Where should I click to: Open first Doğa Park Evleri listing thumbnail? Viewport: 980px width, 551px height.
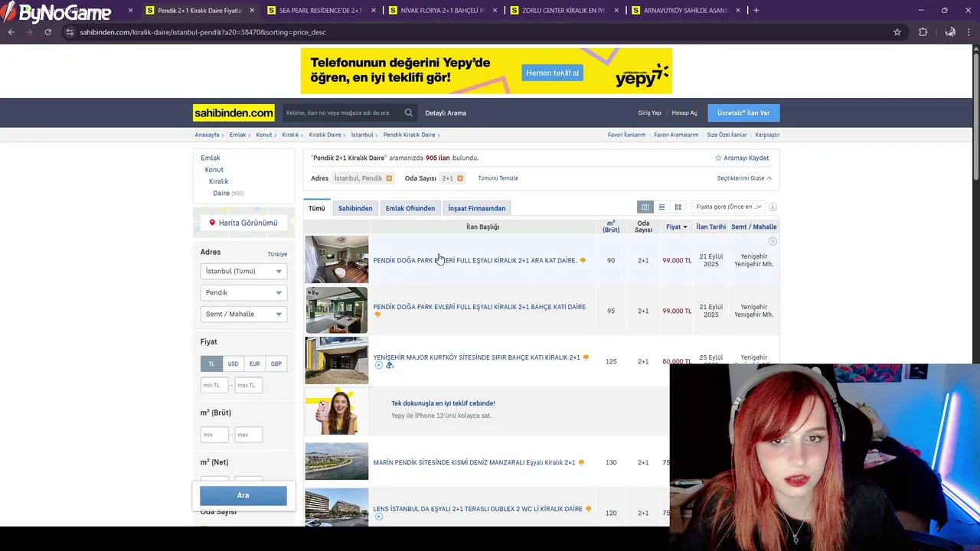[x=337, y=259]
